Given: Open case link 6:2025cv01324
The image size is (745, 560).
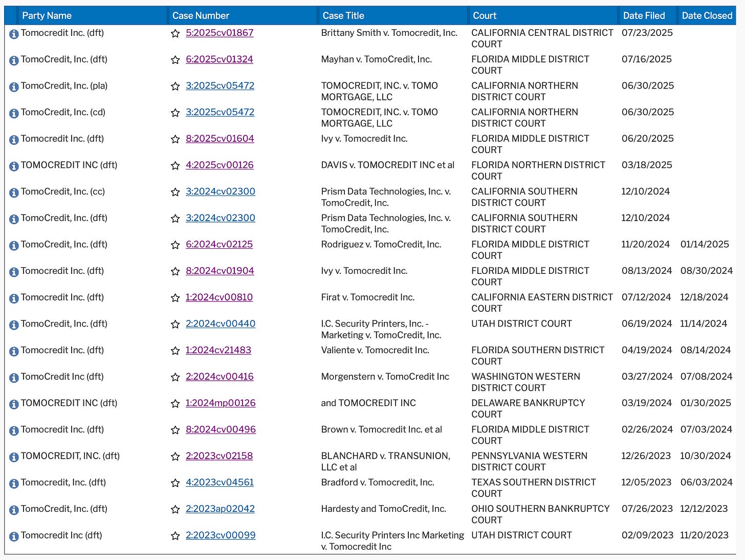Looking at the screenshot, I should tap(220, 59).
